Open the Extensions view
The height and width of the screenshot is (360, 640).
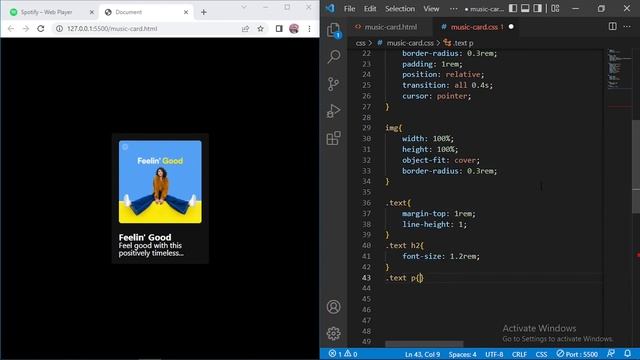point(333,138)
